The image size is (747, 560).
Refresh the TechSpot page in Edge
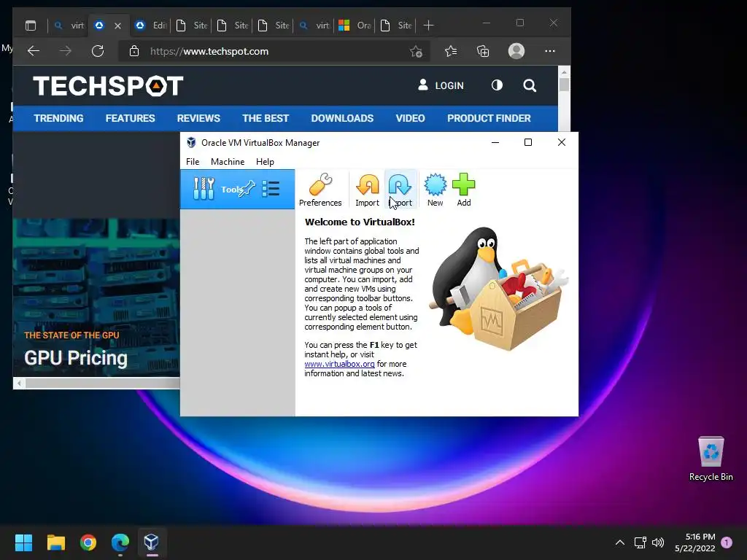click(98, 51)
